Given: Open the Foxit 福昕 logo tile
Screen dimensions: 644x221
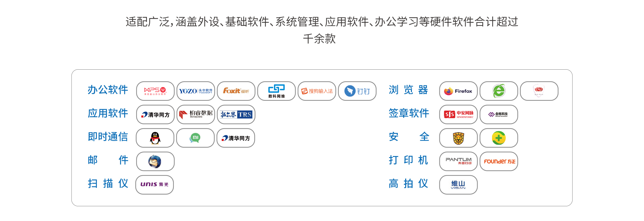Looking at the screenshot, I should (236, 91).
